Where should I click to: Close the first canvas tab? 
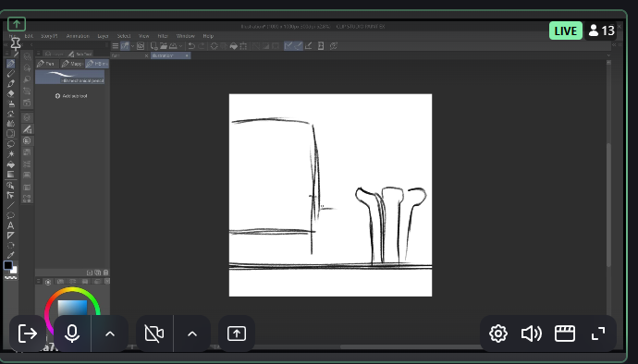point(146,55)
